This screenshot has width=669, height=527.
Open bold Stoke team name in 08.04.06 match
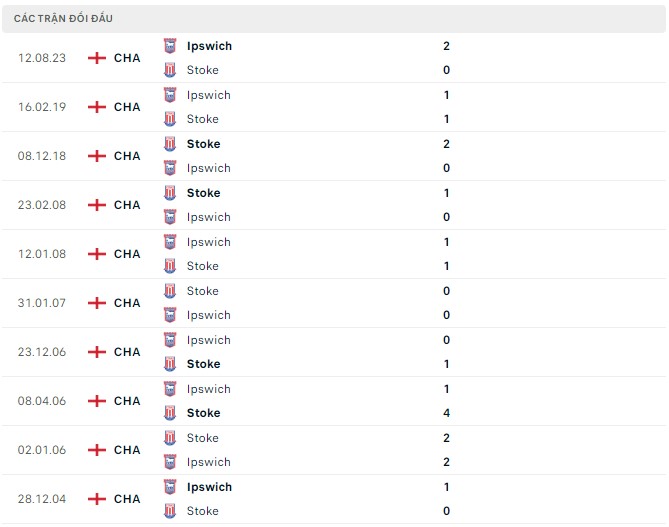(204, 413)
